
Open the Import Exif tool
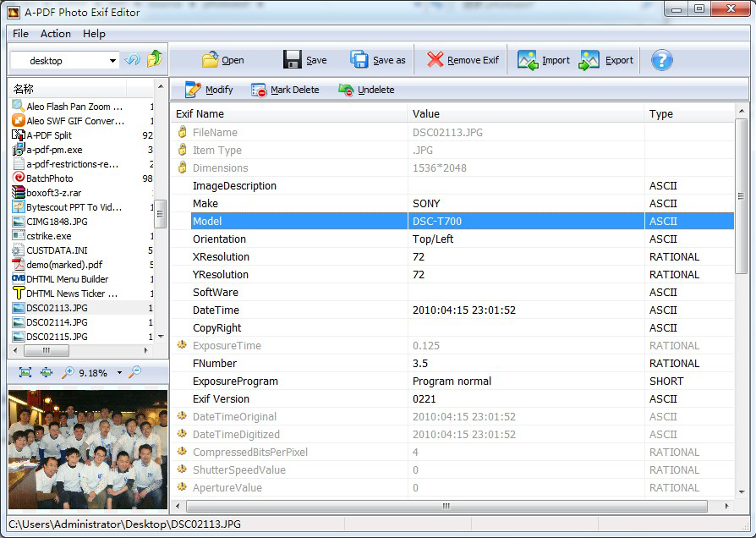[x=543, y=60]
